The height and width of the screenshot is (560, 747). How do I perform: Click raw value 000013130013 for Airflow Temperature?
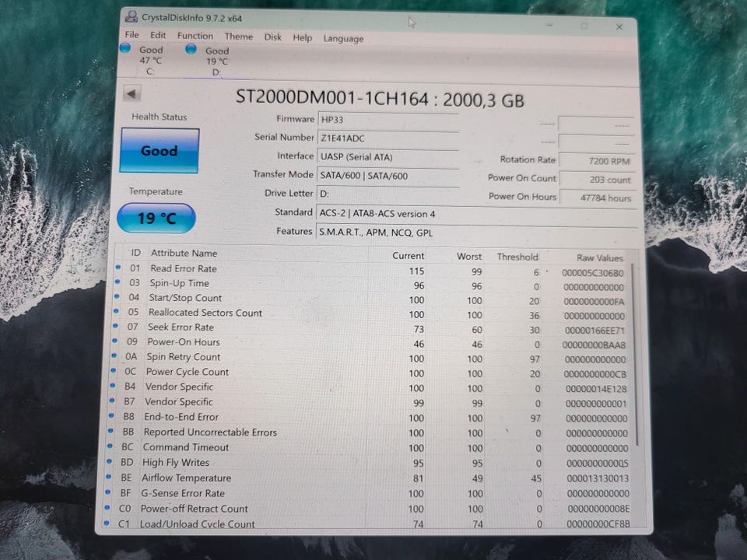tap(598, 478)
